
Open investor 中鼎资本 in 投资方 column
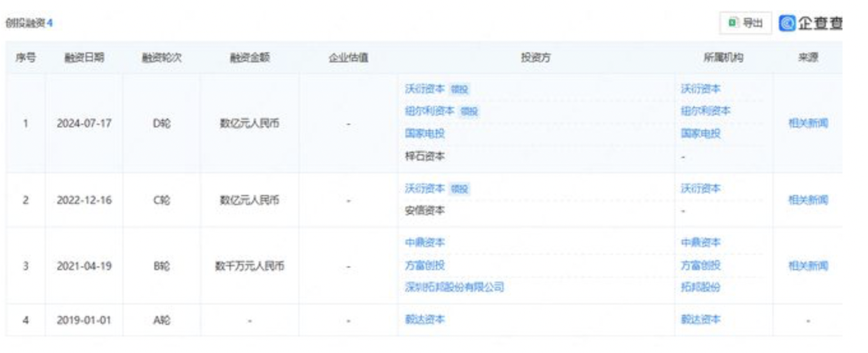click(424, 243)
